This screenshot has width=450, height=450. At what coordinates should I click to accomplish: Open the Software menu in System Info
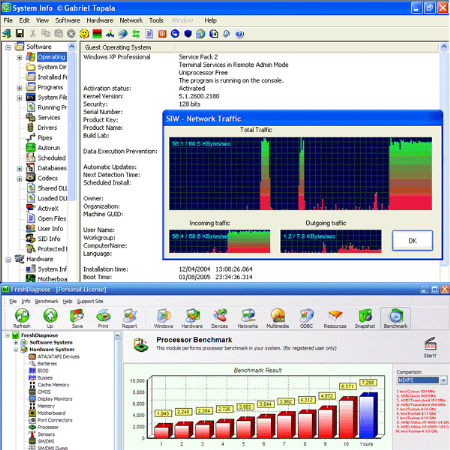[x=67, y=20]
